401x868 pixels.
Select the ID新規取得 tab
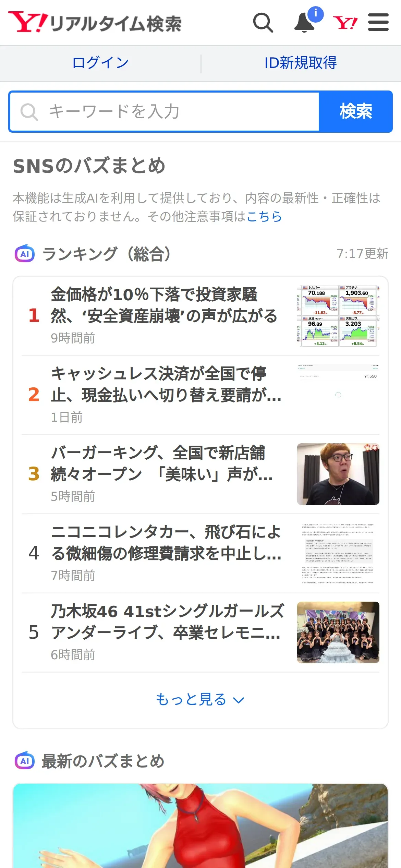[301, 63]
